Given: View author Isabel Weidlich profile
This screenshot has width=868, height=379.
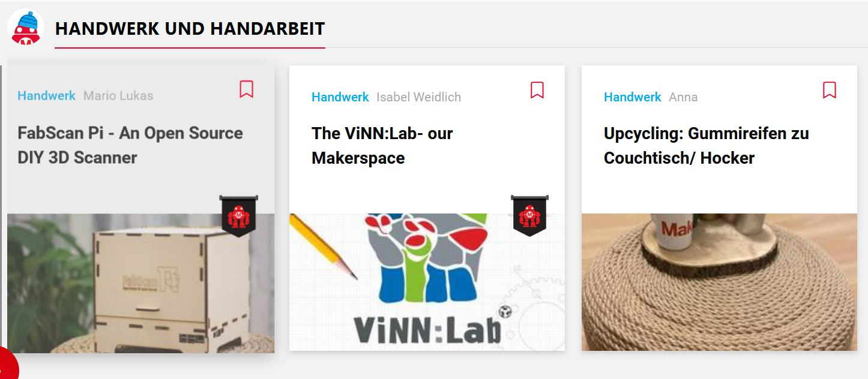Looking at the screenshot, I should coord(419,97).
